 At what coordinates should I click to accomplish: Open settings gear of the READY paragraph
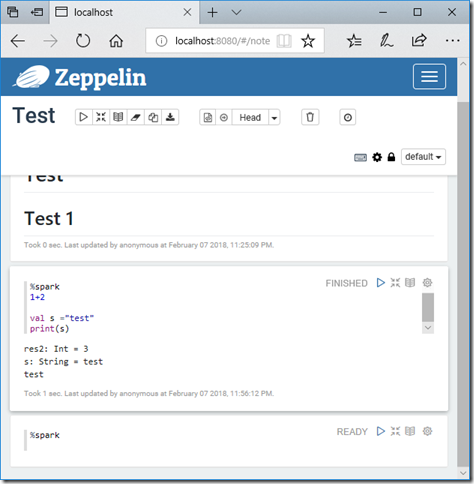pos(427,431)
